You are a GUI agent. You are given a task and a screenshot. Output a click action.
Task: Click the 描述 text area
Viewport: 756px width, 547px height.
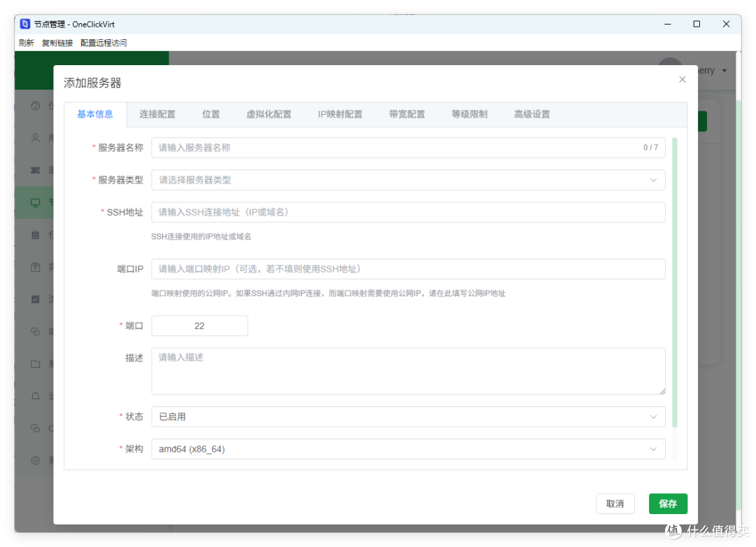(408, 371)
